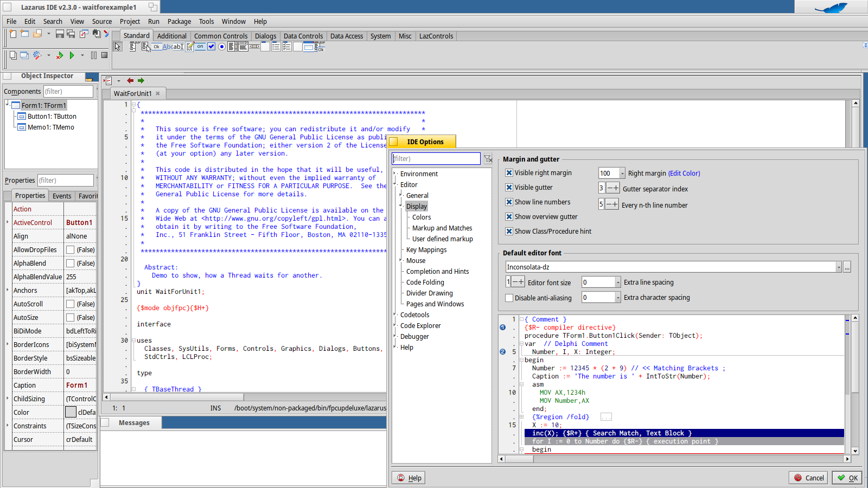Click the Color property swatch in Object Inspector
Image resolution: width=868 pixels, height=488 pixels.
click(71, 413)
